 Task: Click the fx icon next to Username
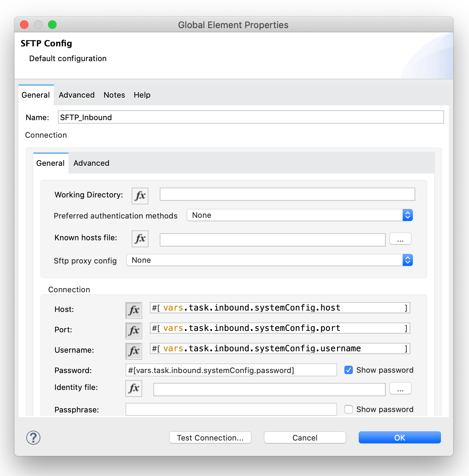(133, 351)
